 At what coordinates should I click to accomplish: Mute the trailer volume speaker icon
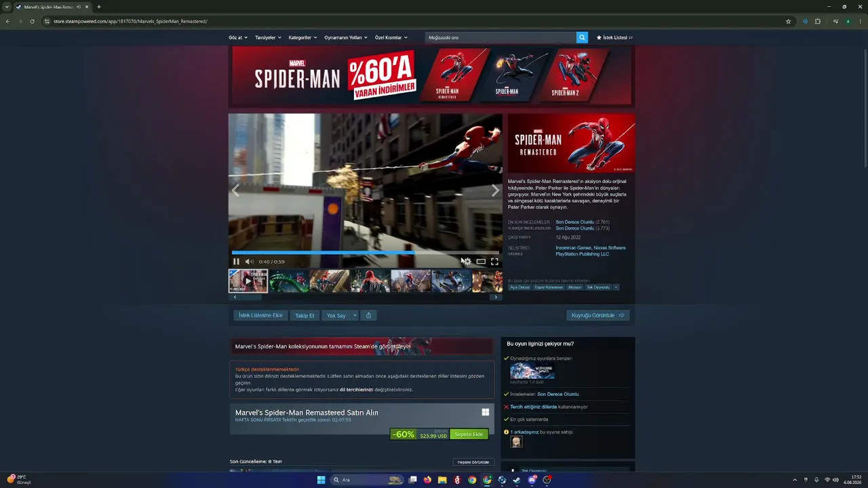coord(249,262)
